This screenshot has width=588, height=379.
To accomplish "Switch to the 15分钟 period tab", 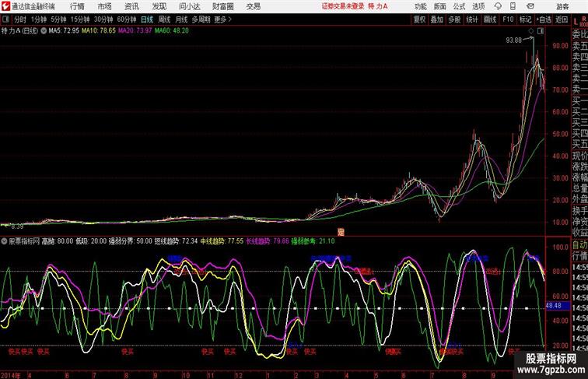I will pos(80,19).
